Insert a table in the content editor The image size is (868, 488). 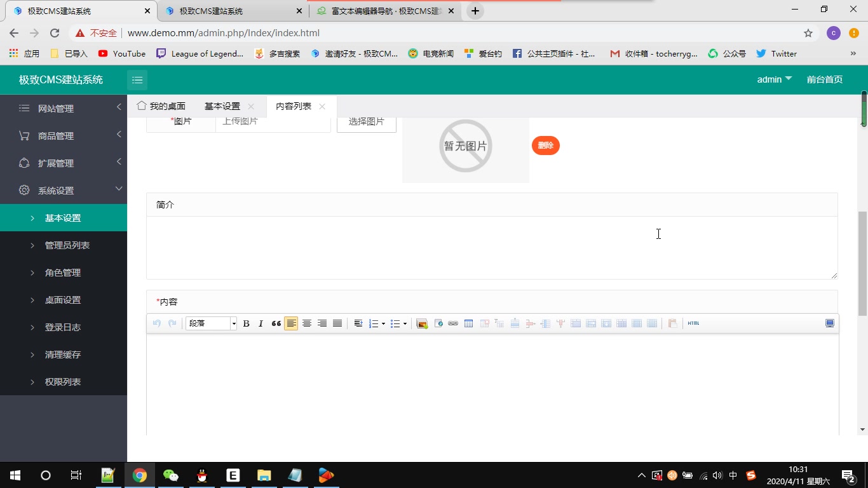pos(468,323)
